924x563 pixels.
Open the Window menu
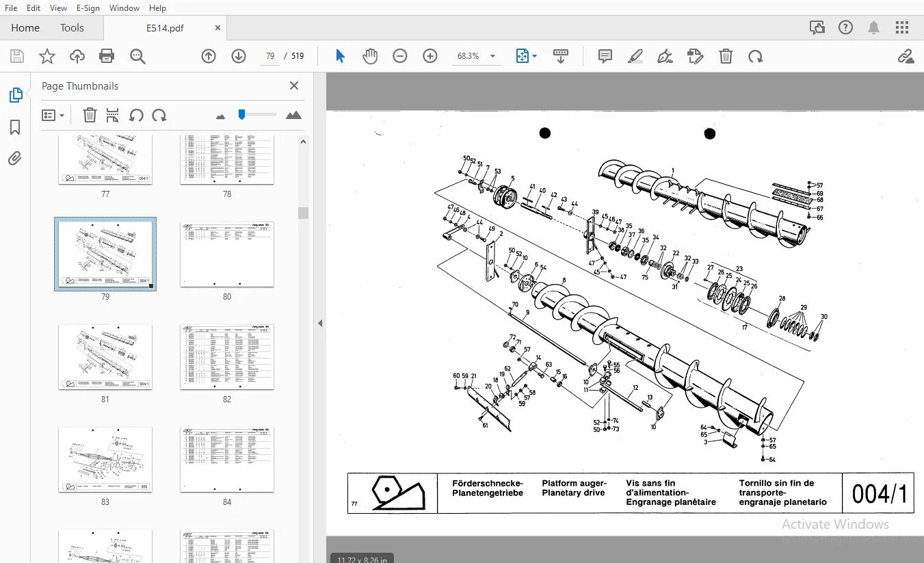124,8
